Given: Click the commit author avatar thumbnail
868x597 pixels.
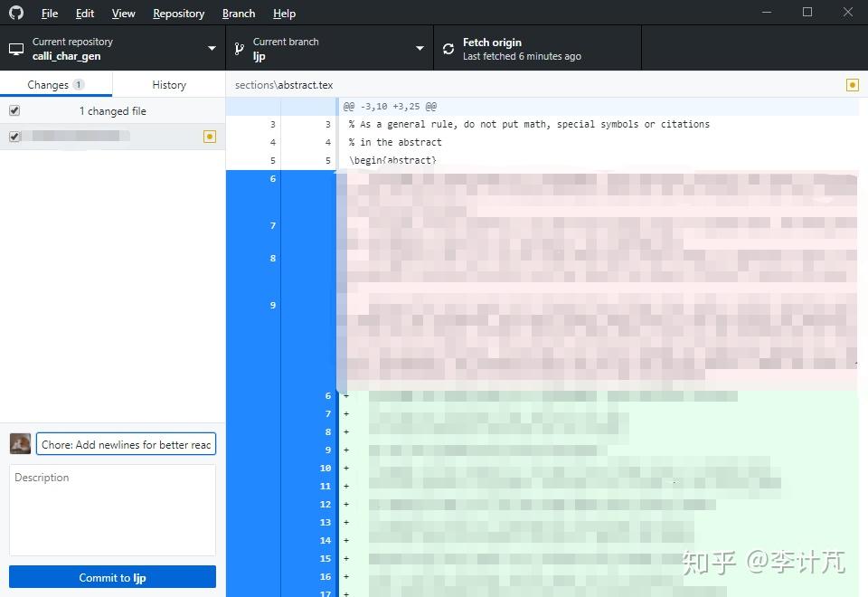Looking at the screenshot, I should [x=19, y=443].
